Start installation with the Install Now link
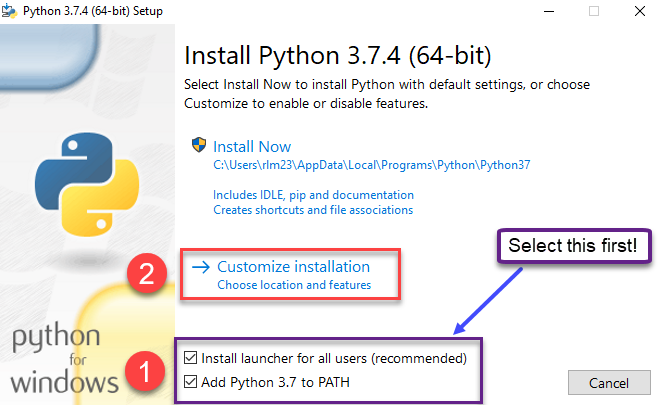 click(x=253, y=147)
